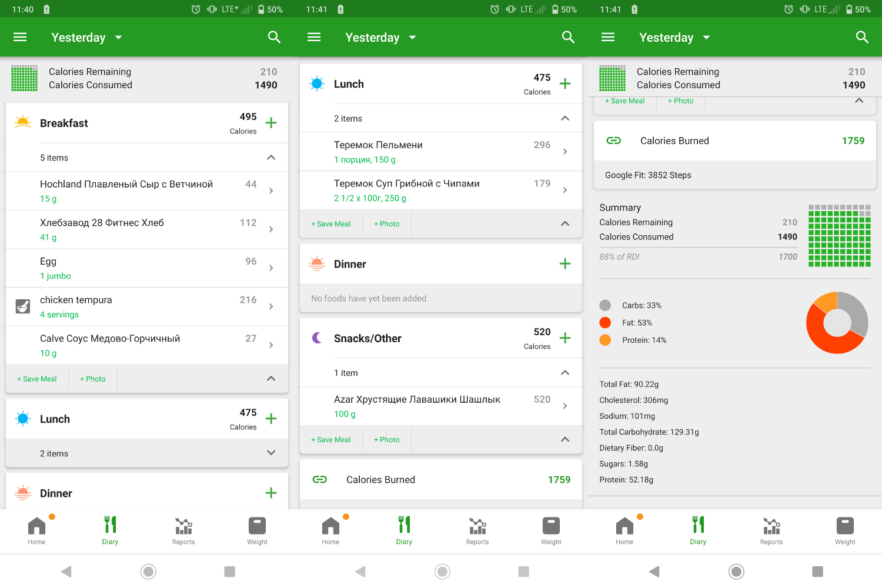Tap red Fat legend dot

[605, 322]
